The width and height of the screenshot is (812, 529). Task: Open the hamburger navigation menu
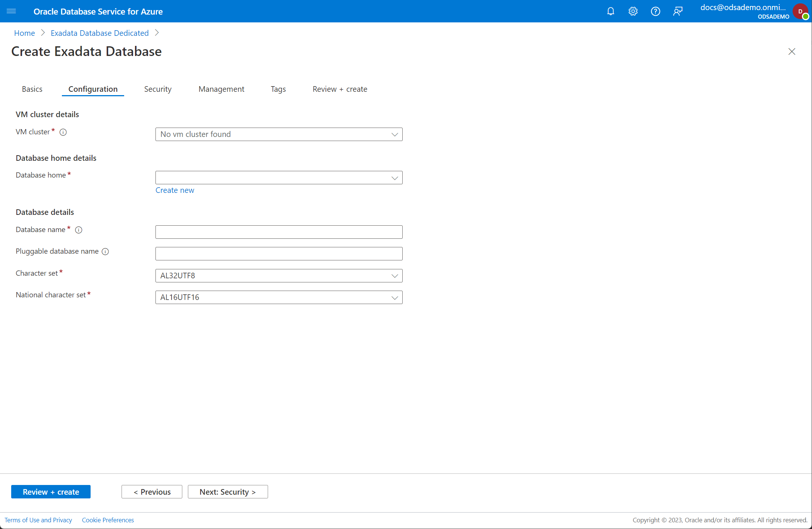point(11,11)
